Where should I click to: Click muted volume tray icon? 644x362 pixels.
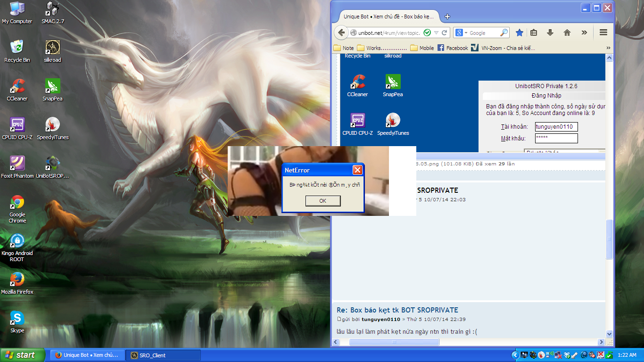click(x=592, y=355)
